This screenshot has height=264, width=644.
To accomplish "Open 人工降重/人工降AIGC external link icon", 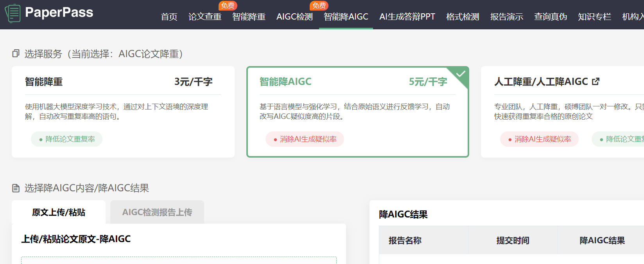I will point(596,81).
